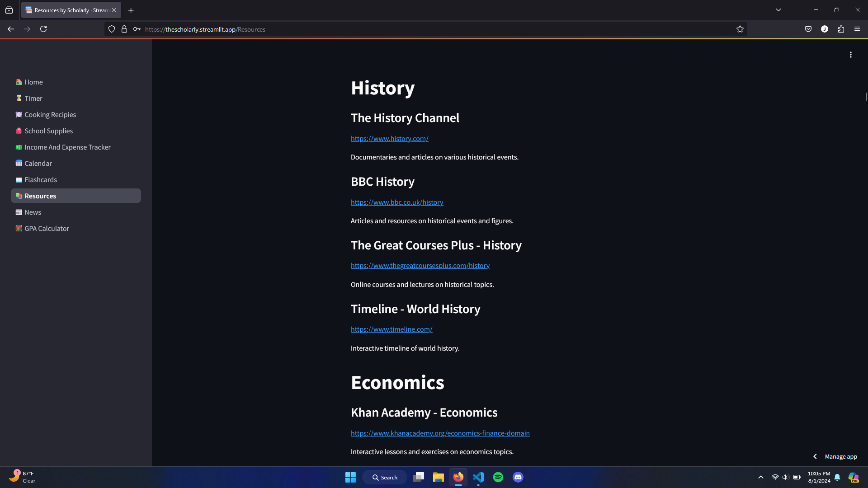Reload the current page
This screenshot has width=868, height=488.
43,29
